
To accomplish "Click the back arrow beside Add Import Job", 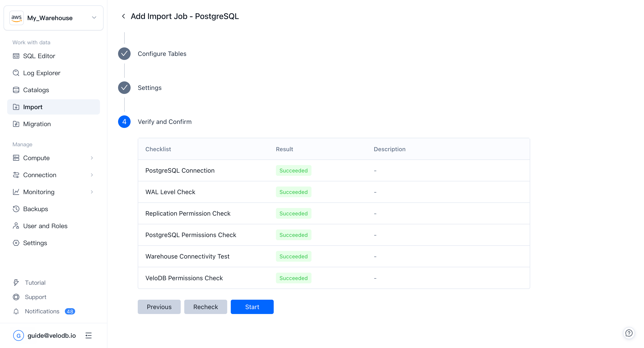I will coord(123,16).
